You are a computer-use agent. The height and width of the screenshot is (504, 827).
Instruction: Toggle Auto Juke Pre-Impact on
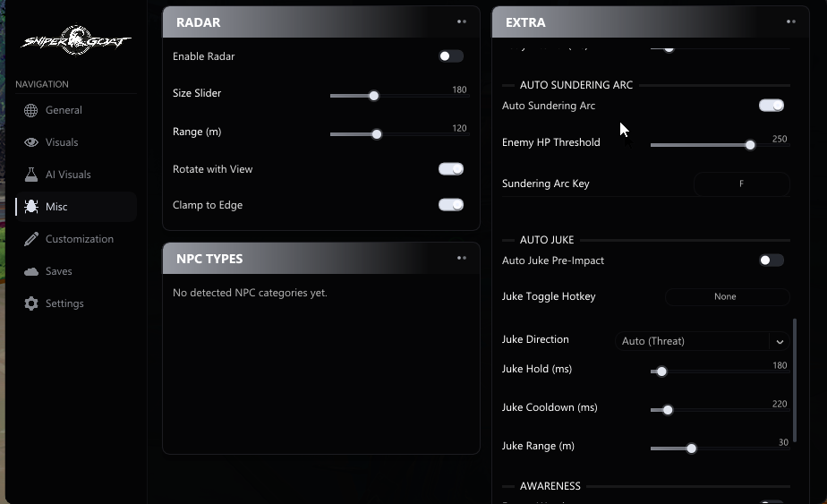(x=772, y=261)
